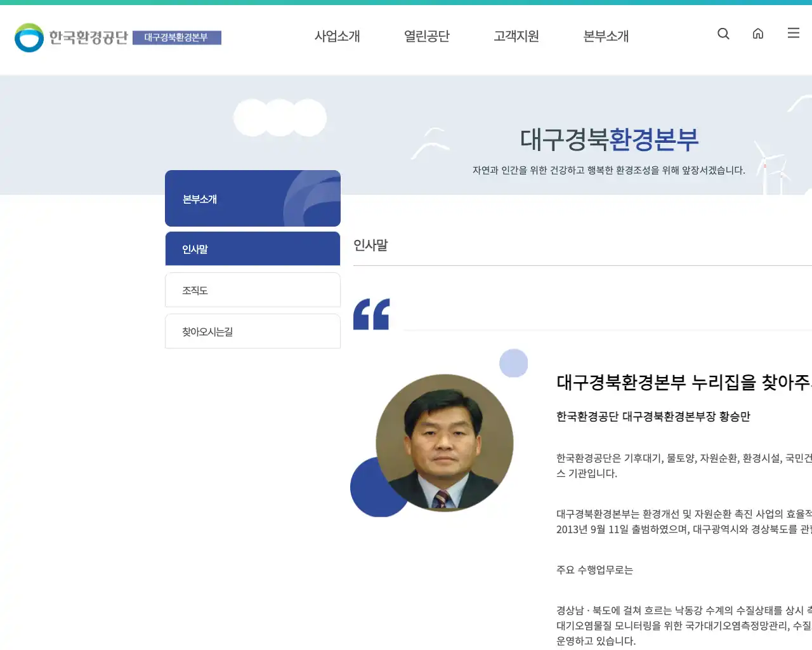Open the 사업소개 menu

[x=337, y=36]
